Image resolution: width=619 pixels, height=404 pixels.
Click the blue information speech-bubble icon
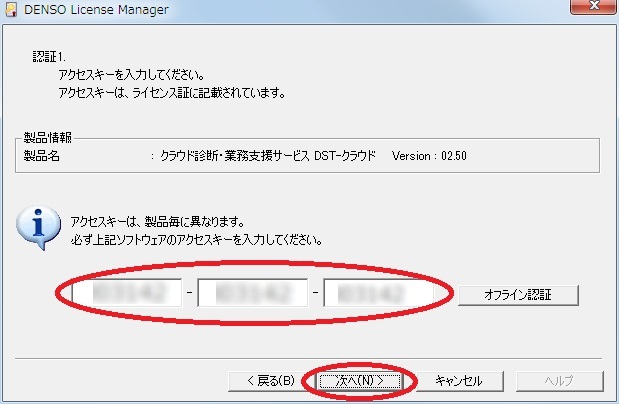(x=38, y=227)
